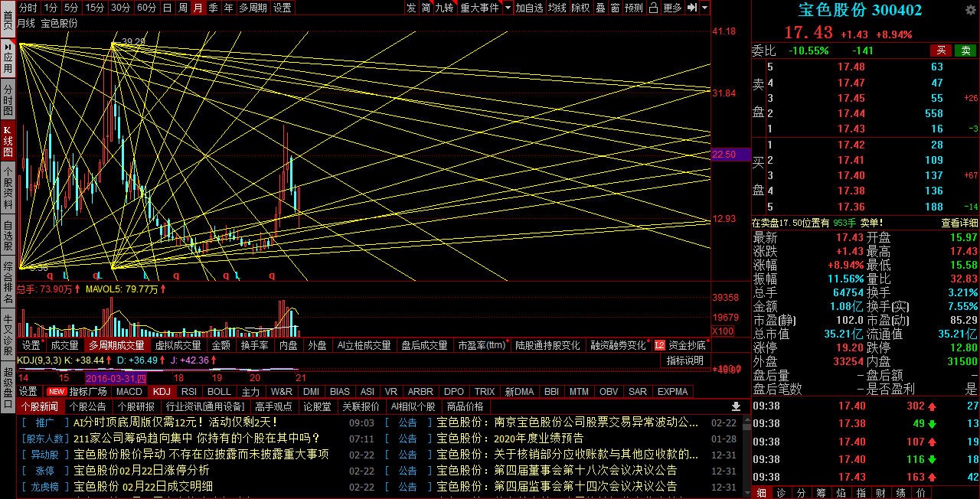
Task: Click the 窗 window toolbar button
Action: [x=615, y=8]
